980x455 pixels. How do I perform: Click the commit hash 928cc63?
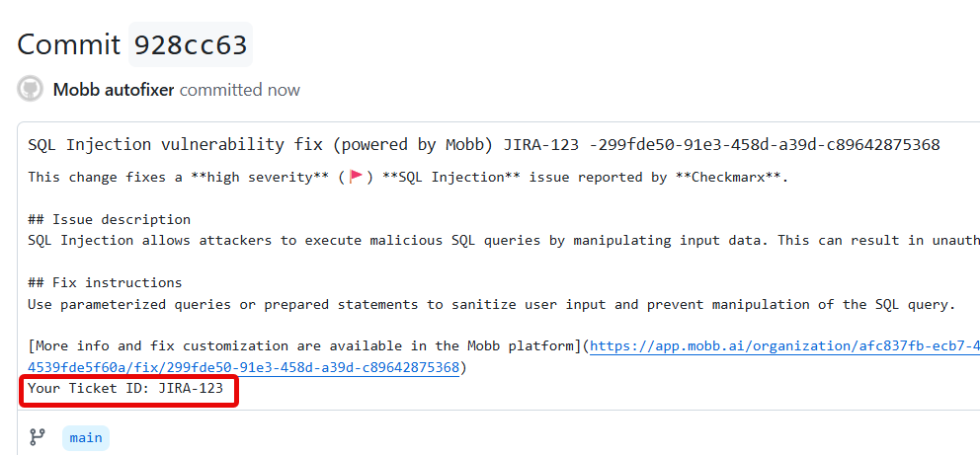[x=191, y=44]
